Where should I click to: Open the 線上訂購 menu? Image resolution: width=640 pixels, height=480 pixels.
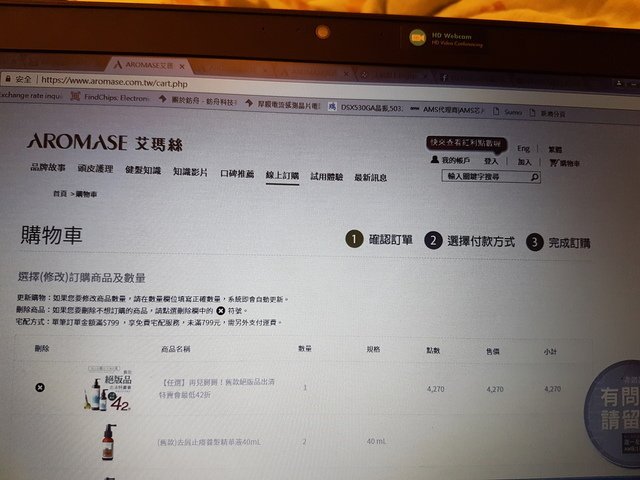point(282,176)
